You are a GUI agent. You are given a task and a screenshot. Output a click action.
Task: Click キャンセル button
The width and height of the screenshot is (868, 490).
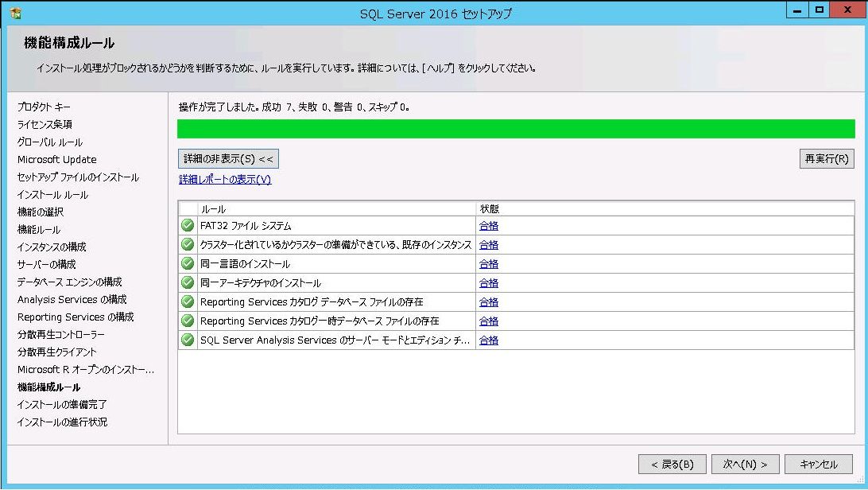point(819,464)
